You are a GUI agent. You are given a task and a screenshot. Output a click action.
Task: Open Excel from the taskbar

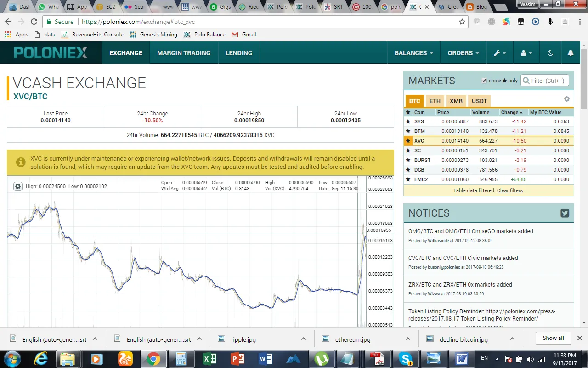click(209, 359)
